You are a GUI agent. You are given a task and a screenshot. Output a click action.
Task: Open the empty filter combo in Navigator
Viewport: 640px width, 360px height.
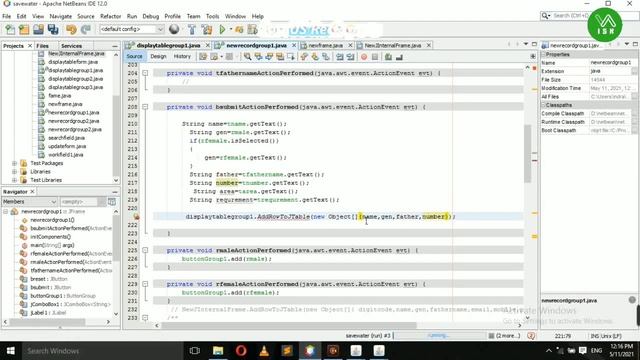[x=84, y=202]
